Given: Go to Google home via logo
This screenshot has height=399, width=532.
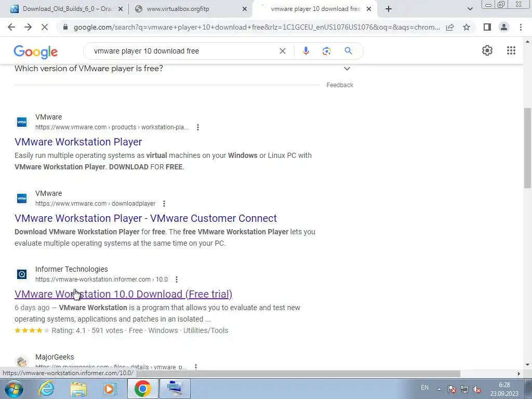Looking at the screenshot, I should [x=36, y=51].
